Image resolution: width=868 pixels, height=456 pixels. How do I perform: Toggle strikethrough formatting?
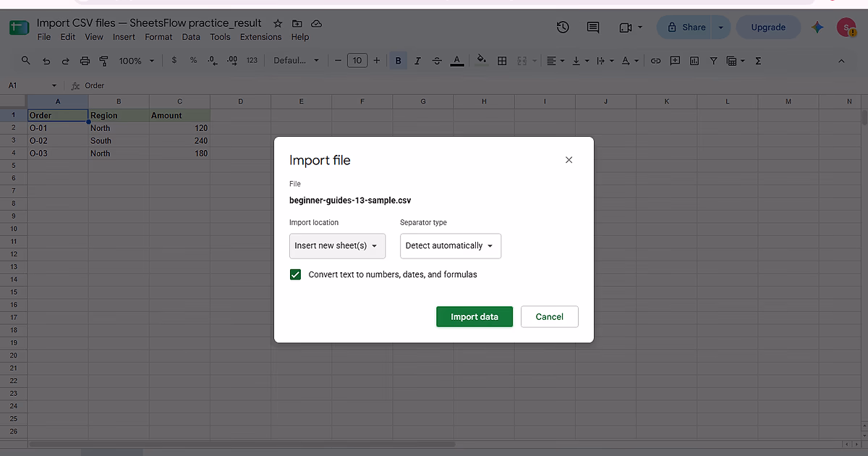[437, 61]
